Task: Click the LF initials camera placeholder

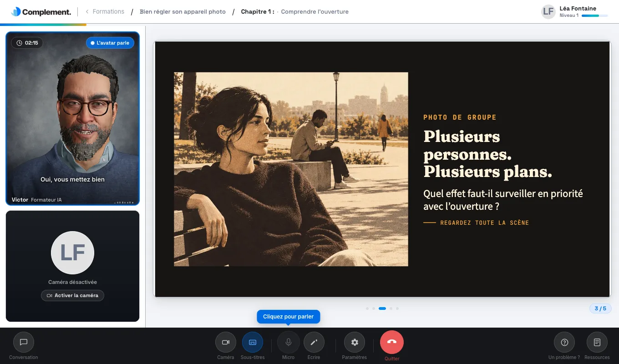Action: 73,253
